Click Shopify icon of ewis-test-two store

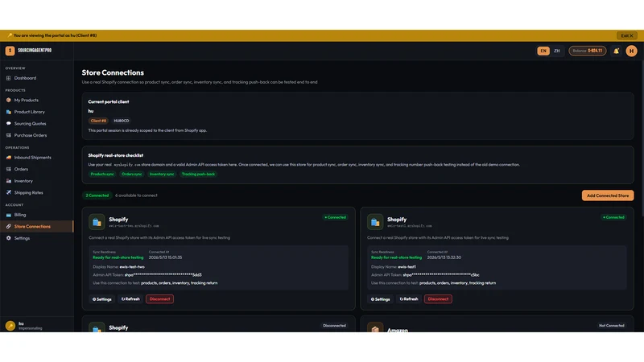tap(97, 222)
